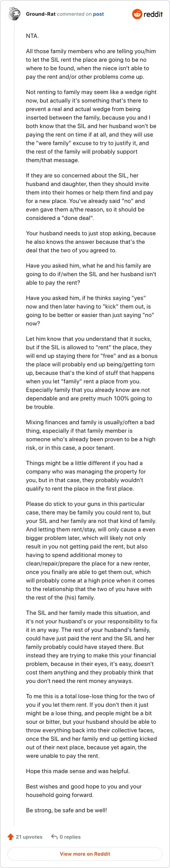Click the paragraph starting 'Not renting to family'

91,126
